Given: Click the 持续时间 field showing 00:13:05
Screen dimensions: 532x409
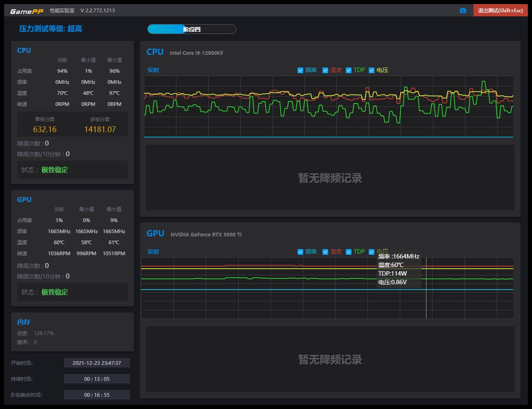Looking at the screenshot, I should tap(97, 379).
